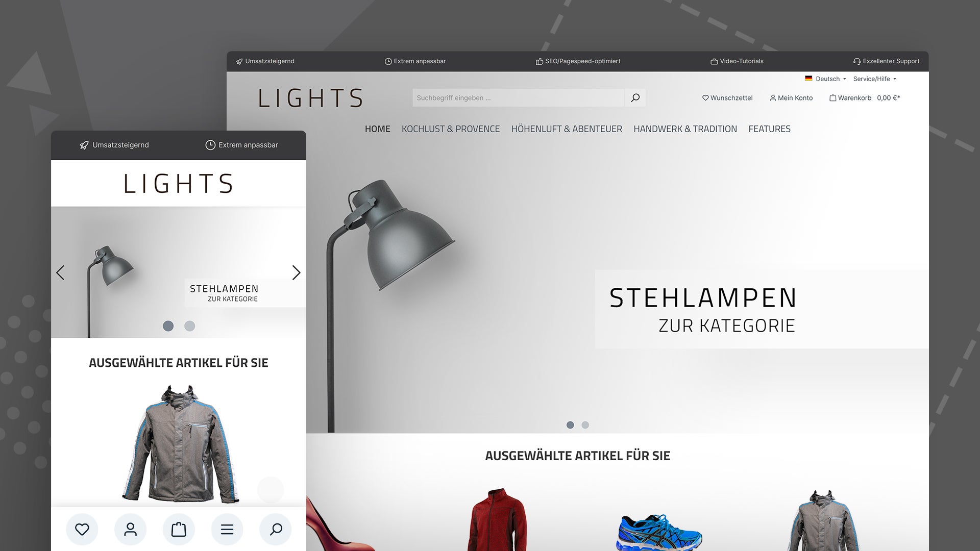Tap the mobile search magnifier icon

[276, 530]
